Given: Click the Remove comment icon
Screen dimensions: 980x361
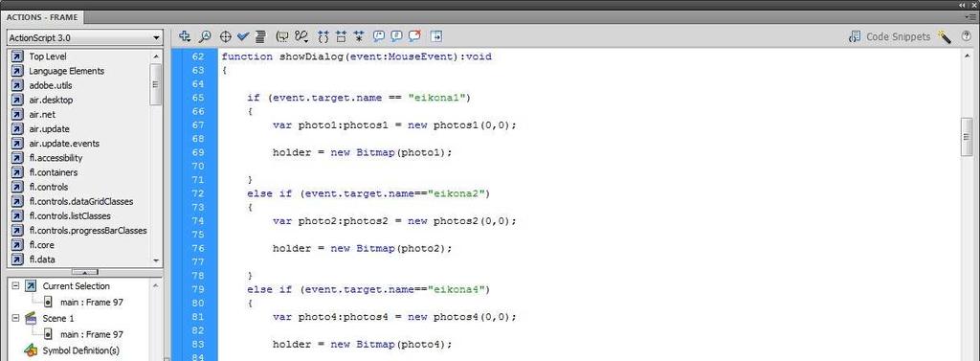Looking at the screenshot, I should 414,36.
